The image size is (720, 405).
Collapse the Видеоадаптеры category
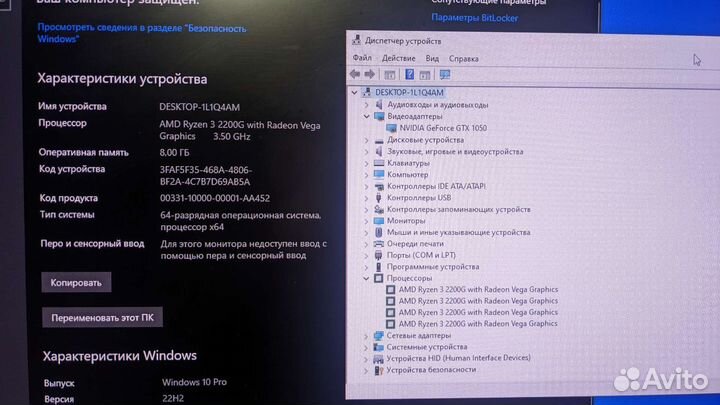pyautogui.click(x=366, y=117)
